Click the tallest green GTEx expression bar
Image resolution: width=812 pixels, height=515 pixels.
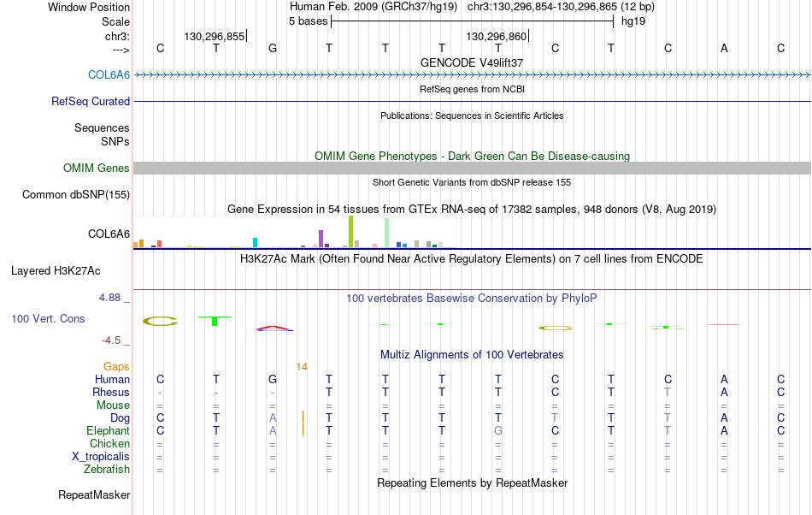[x=350, y=232]
